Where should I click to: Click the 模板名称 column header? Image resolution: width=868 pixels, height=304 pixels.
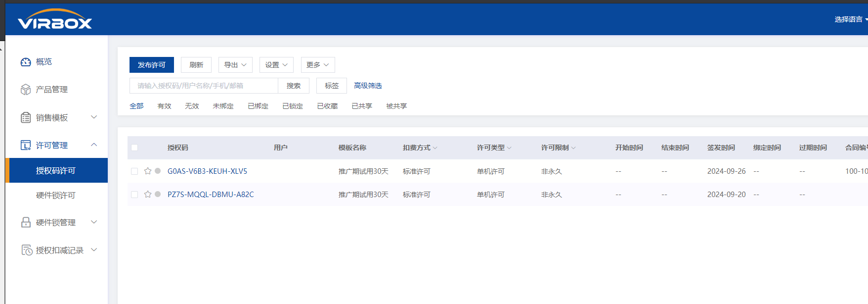tap(352, 148)
